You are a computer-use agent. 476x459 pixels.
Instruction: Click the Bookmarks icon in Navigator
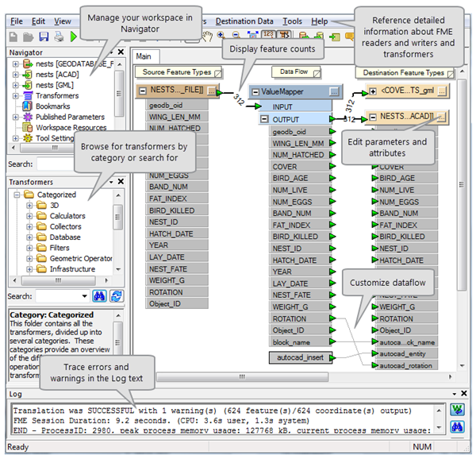coord(28,106)
